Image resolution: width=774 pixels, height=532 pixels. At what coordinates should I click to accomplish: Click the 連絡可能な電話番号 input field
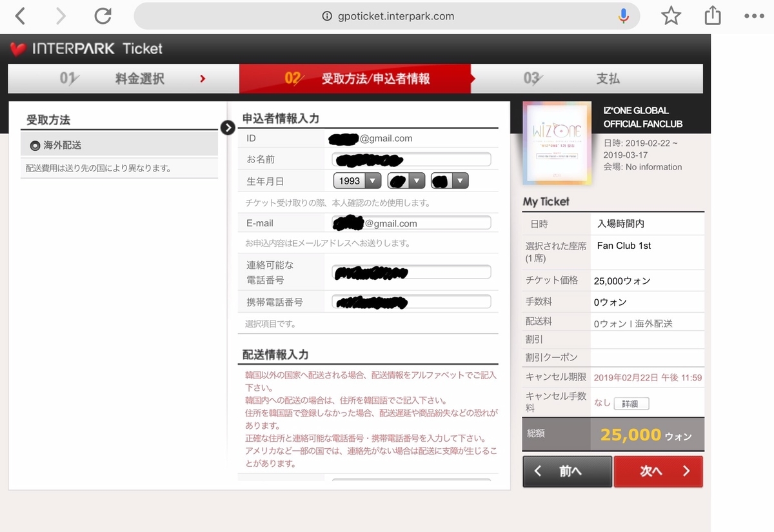tap(412, 272)
